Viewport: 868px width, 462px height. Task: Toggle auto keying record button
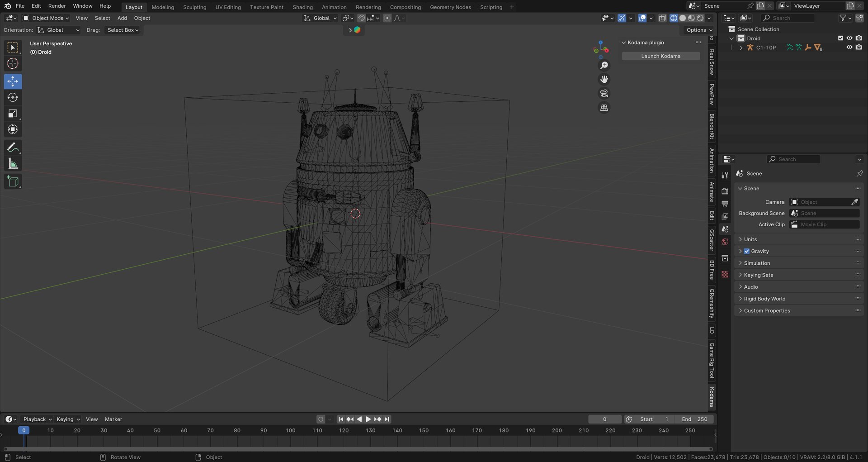(321, 419)
